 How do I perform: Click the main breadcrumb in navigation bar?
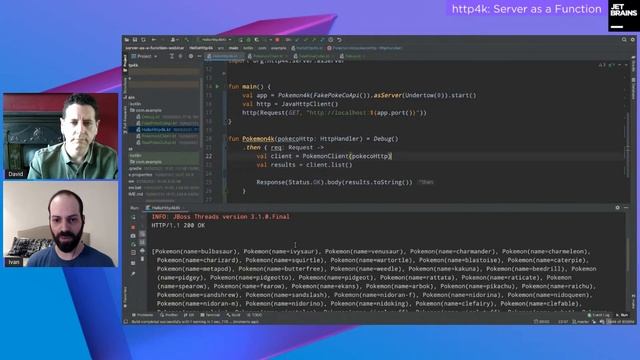pyautogui.click(x=233, y=48)
